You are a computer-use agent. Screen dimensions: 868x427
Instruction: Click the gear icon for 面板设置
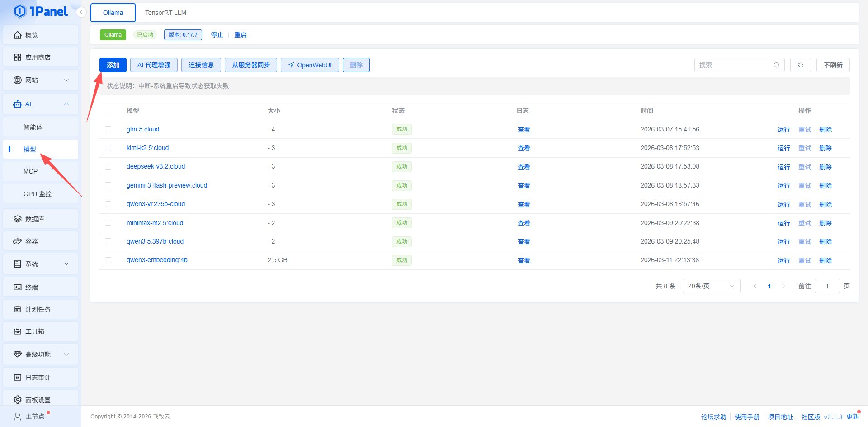click(18, 400)
